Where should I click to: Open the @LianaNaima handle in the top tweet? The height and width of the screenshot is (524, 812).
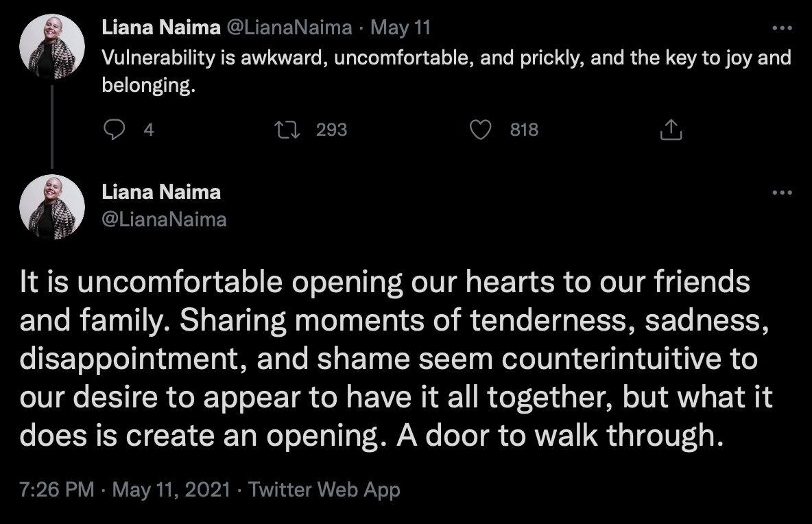[x=286, y=28]
